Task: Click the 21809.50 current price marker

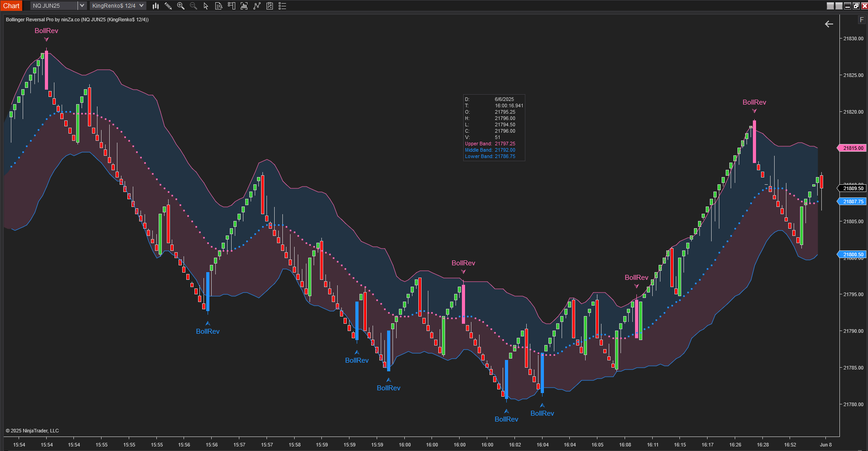Action: tap(853, 188)
